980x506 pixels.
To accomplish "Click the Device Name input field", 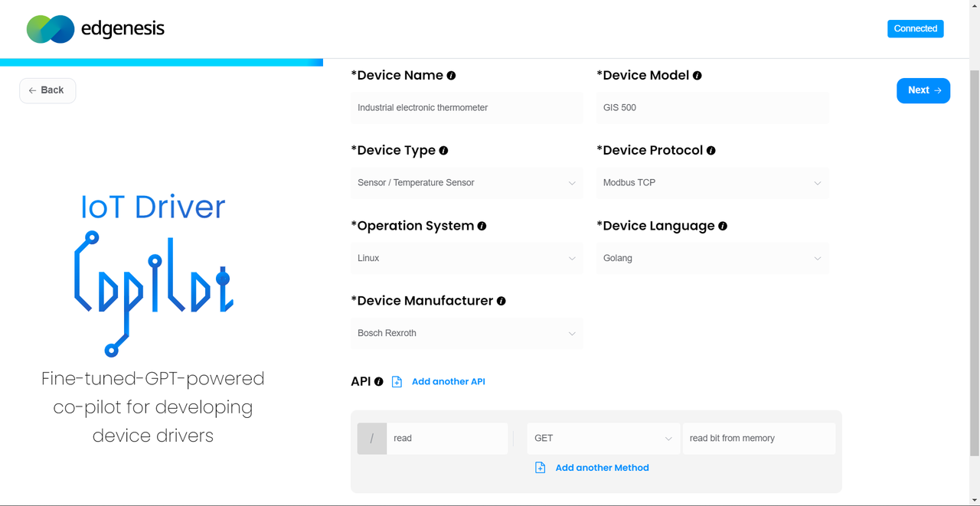I will click(x=466, y=108).
